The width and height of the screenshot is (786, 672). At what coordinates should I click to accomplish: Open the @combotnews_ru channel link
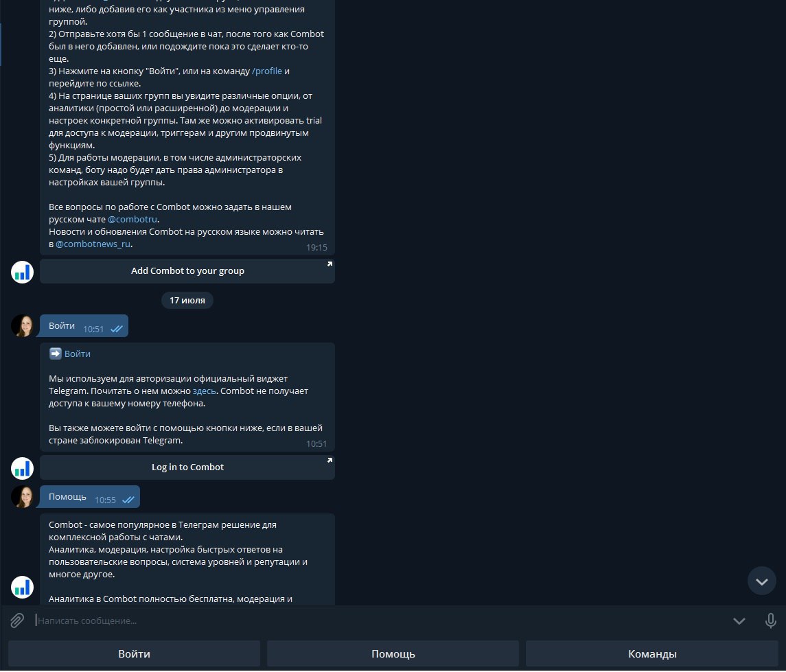click(x=93, y=244)
